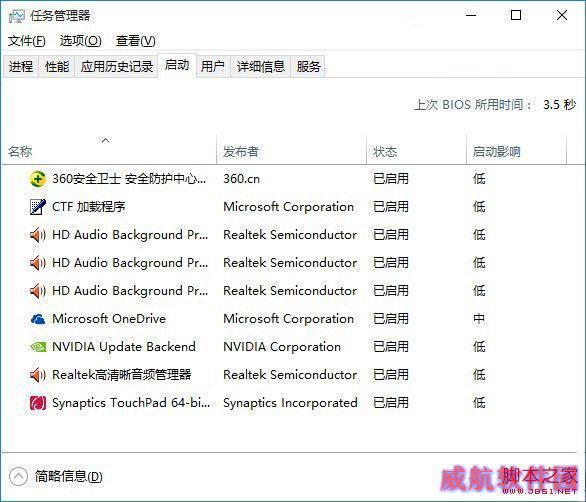This screenshot has width=586, height=502.
Task: Switch to the 详细信息 tab
Action: (x=260, y=67)
